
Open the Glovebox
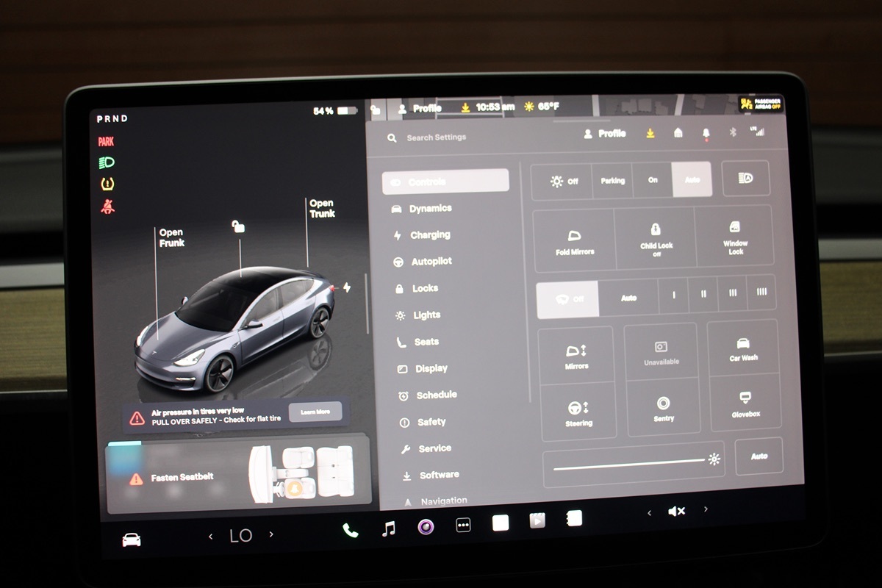coord(745,403)
